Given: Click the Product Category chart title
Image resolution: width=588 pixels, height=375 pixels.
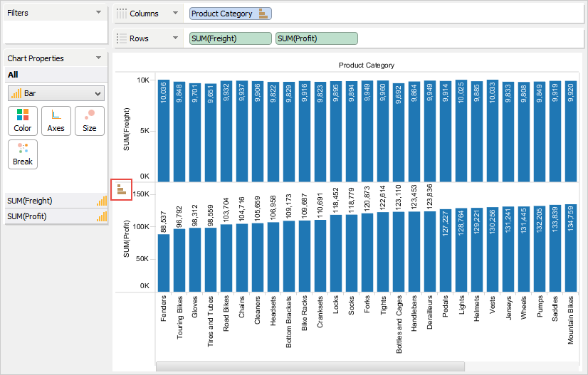Looking at the screenshot, I should pyautogui.click(x=367, y=65).
